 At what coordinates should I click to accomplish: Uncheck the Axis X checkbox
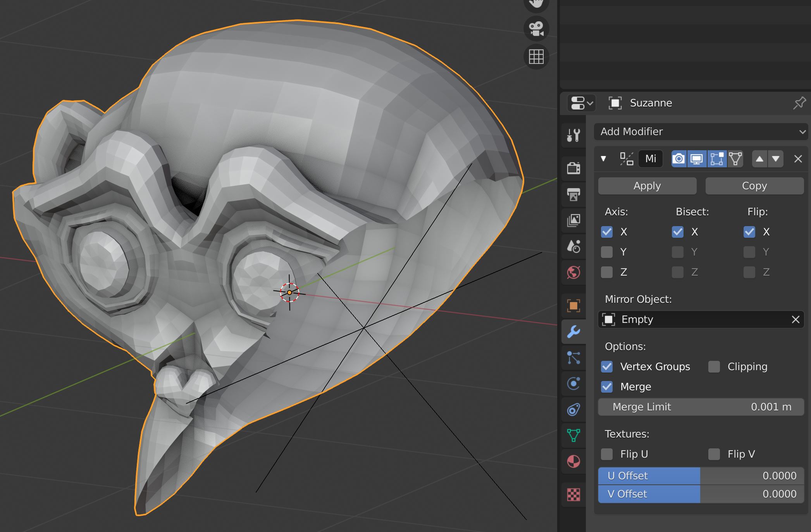click(x=607, y=232)
